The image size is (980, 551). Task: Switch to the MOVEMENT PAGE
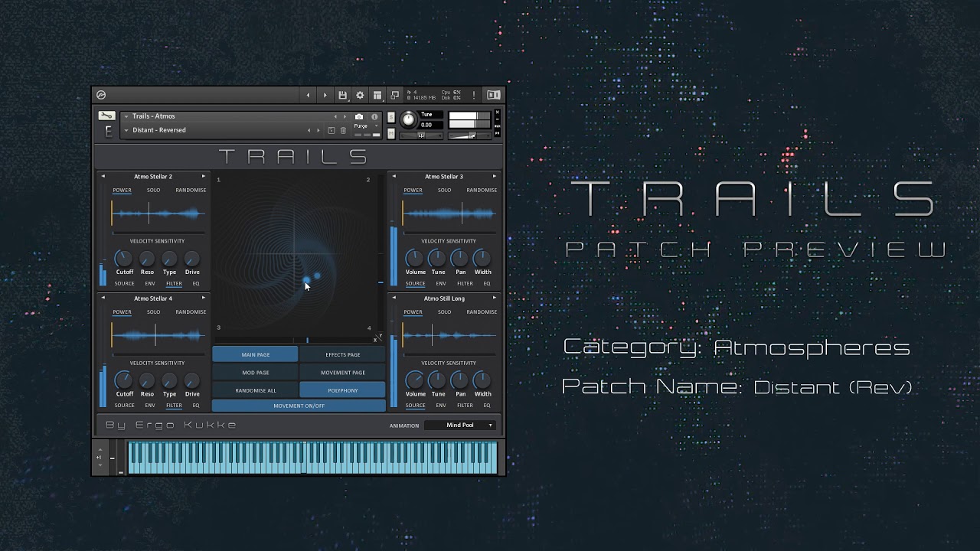(342, 373)
